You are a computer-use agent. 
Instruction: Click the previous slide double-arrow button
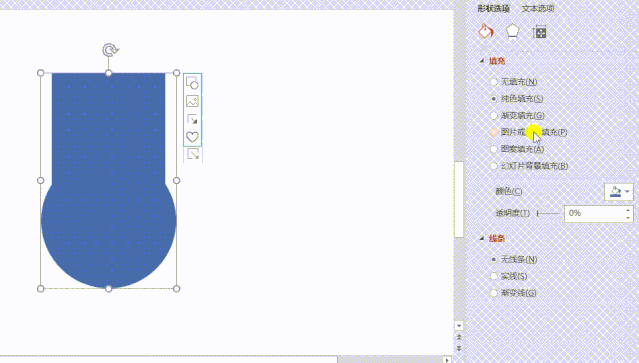pos(459,337)
